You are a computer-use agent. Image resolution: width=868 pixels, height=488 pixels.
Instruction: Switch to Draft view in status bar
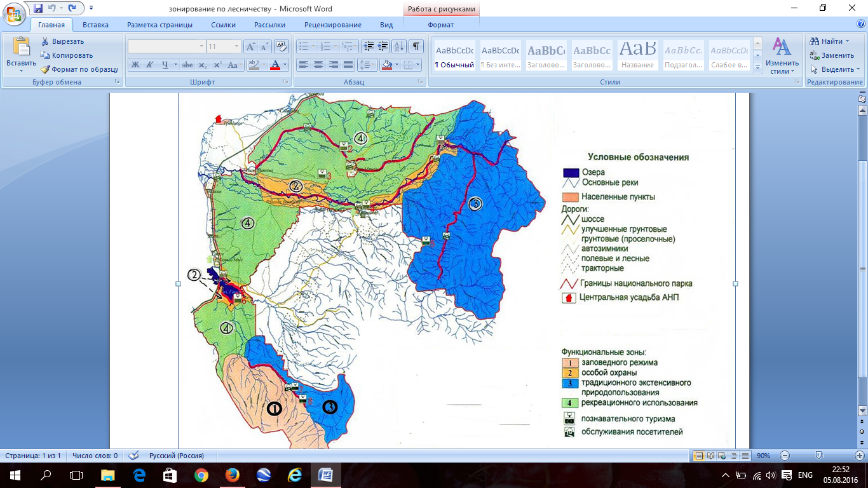click(745, 456)
